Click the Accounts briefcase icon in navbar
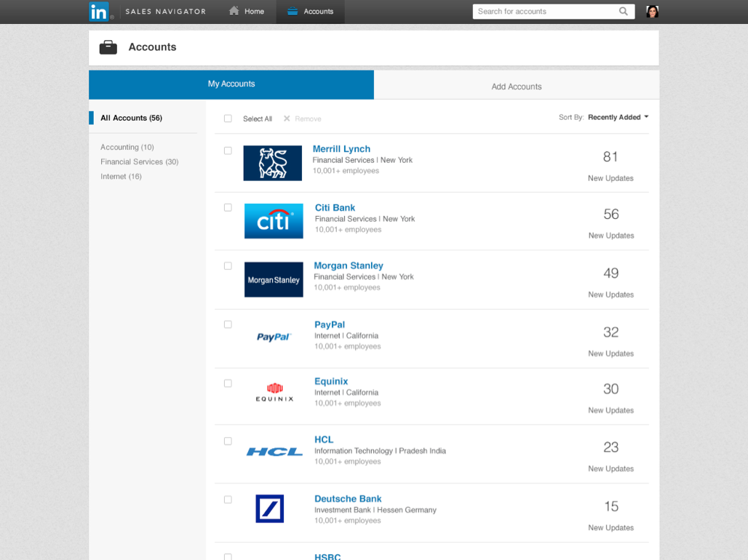Viewport: 748px width, 560px height. click(x=293, y=11)
